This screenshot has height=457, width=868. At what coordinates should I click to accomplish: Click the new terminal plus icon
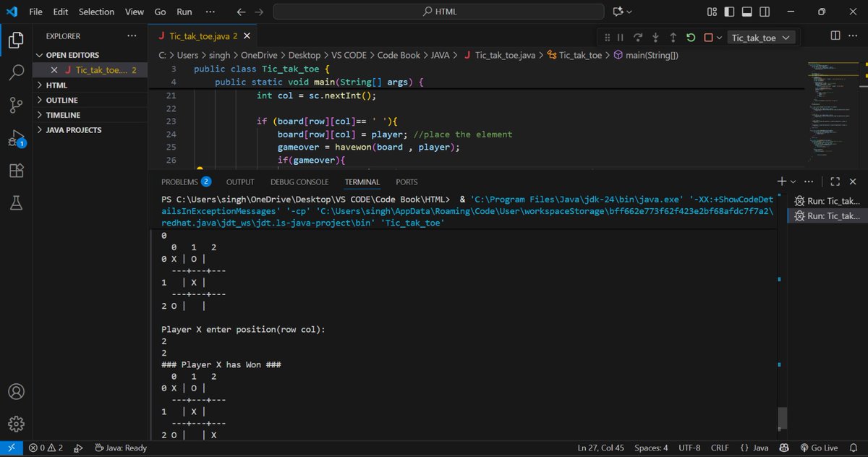click(782, 181)
